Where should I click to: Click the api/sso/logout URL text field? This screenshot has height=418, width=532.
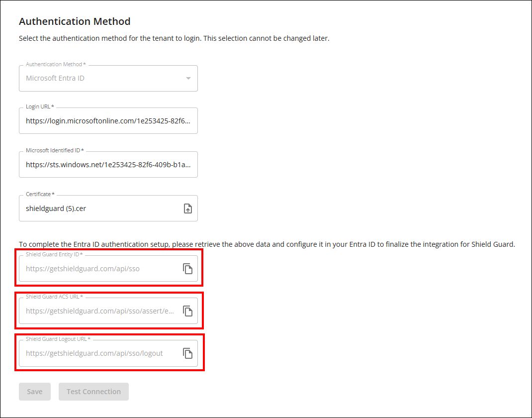(94, 353)
